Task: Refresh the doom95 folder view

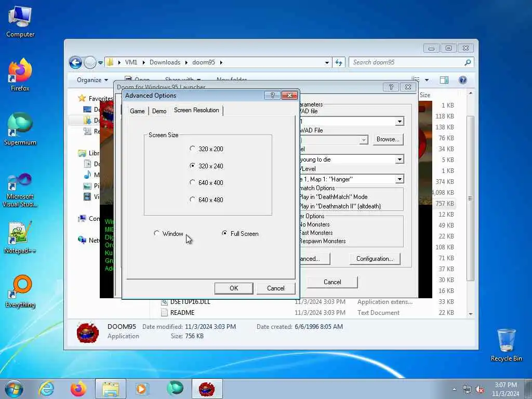Action: click(x=339, y=62)
